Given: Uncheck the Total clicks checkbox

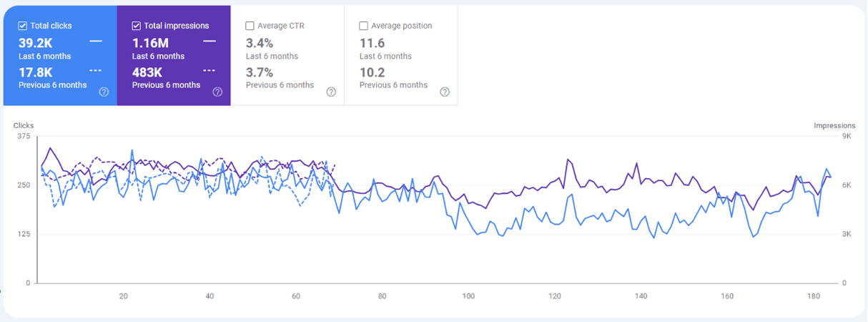Looking at the screenshot, I should pyautogui.click(x=23, y=26).
